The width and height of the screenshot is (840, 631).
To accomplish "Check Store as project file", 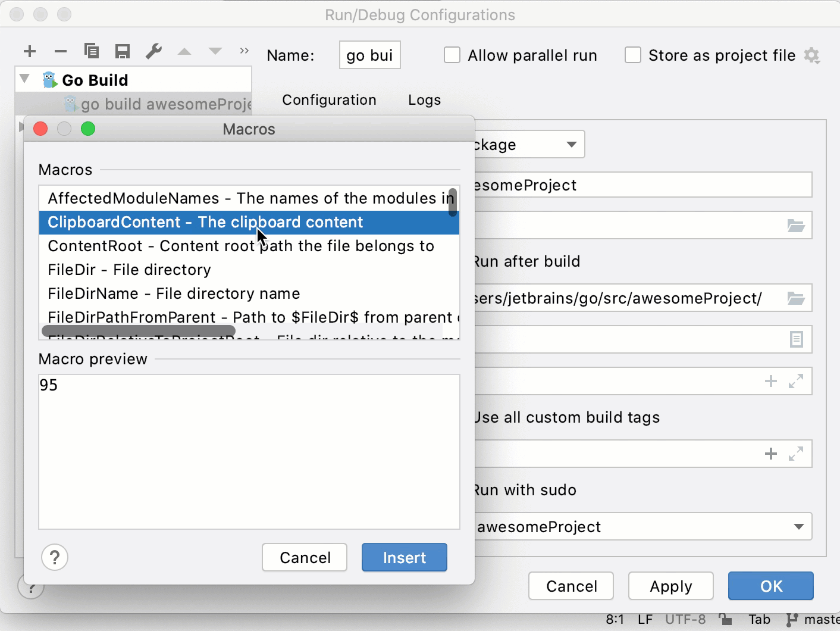I will tap(634, 55).
